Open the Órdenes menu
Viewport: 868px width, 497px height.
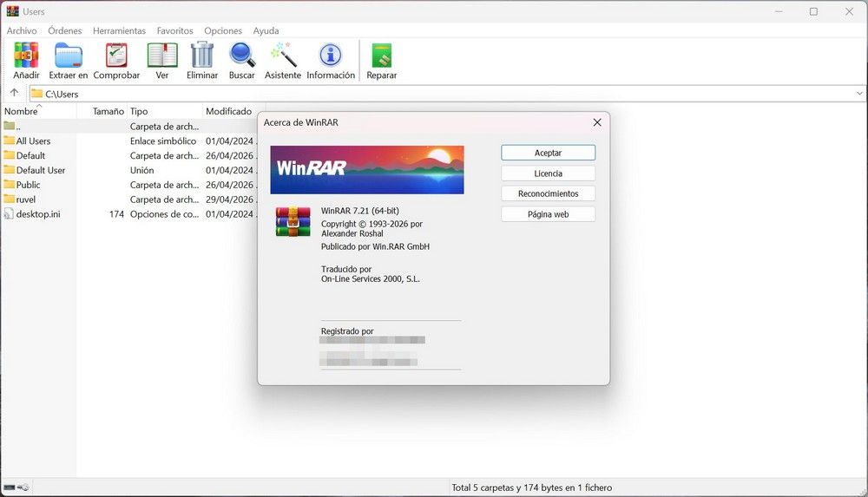(65, 31)
